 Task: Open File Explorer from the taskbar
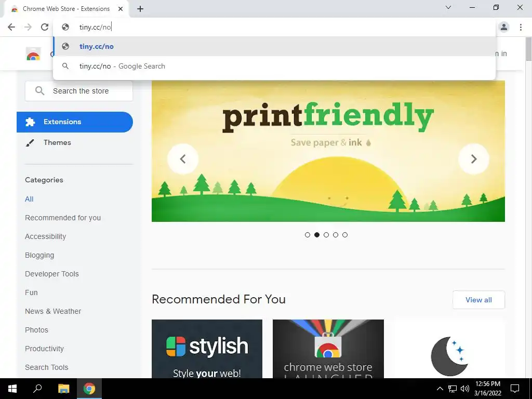(x=63, y=389)
